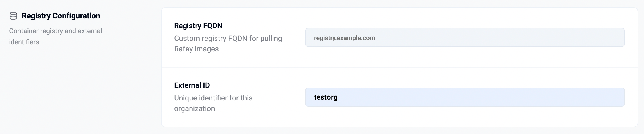Click the 'identifiers.' line under the section heading
This screenshot has width=644, height=134.
point(25,42)
